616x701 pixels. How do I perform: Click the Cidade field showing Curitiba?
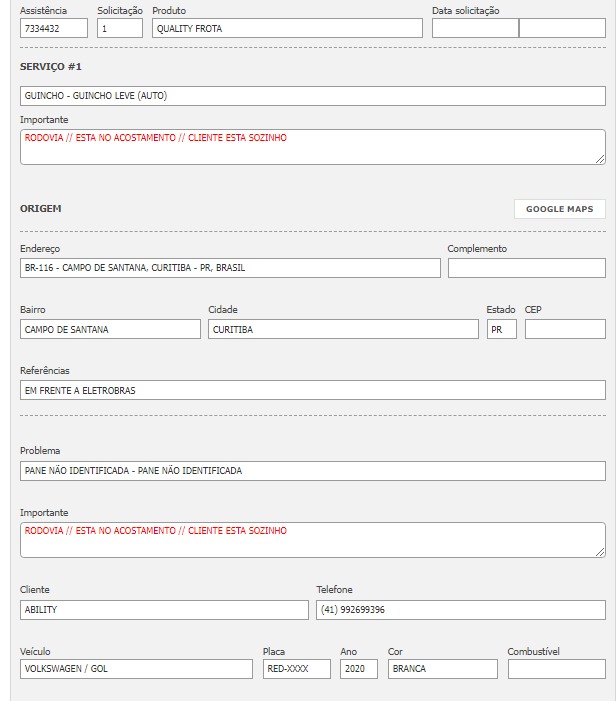point(343,329)
